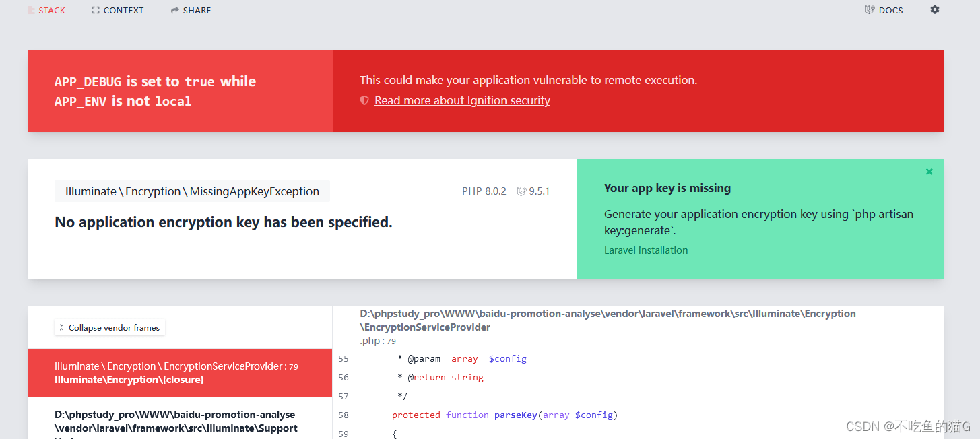Open the SHARE menu
The width and height of the screenshot is (980, 439).
click(x=191, y=10)
